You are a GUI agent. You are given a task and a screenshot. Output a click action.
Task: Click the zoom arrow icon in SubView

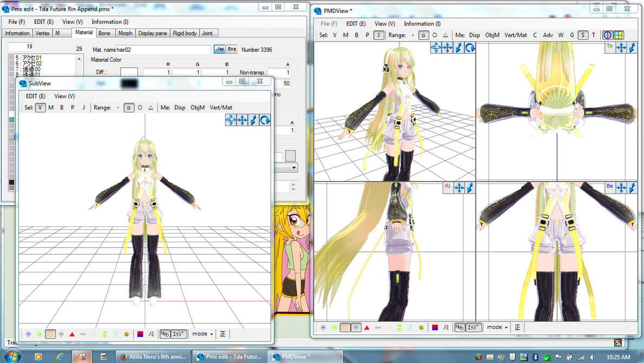(254, 120)
